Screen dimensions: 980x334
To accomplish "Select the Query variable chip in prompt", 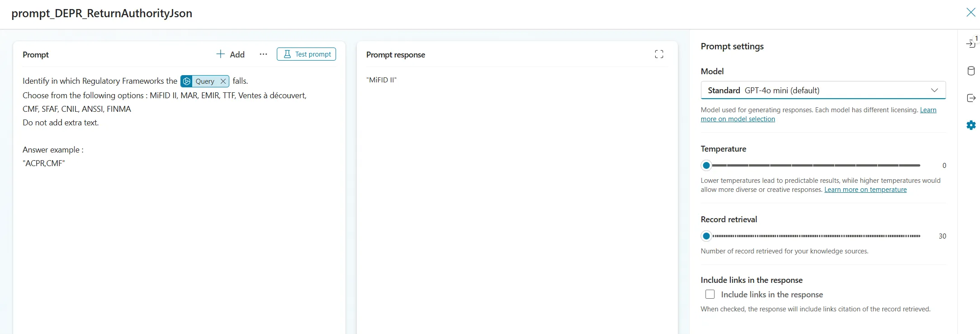I will click(x=204, y=81).
